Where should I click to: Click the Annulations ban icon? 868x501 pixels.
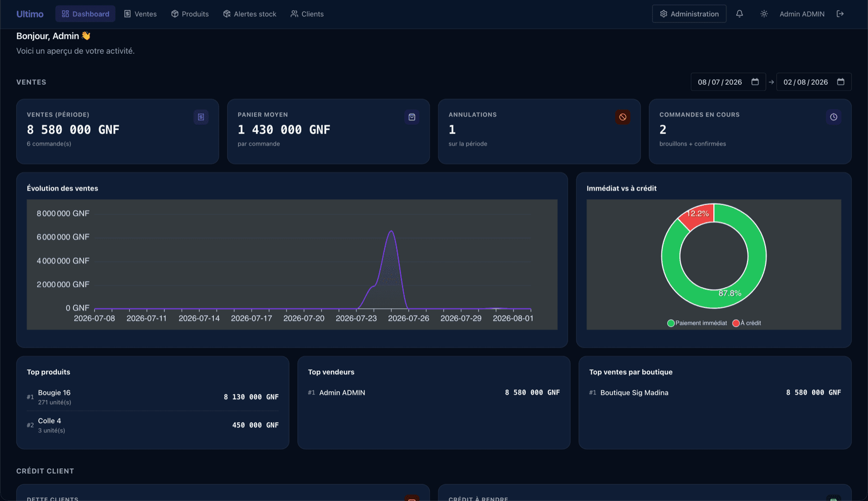click(623, 117)
